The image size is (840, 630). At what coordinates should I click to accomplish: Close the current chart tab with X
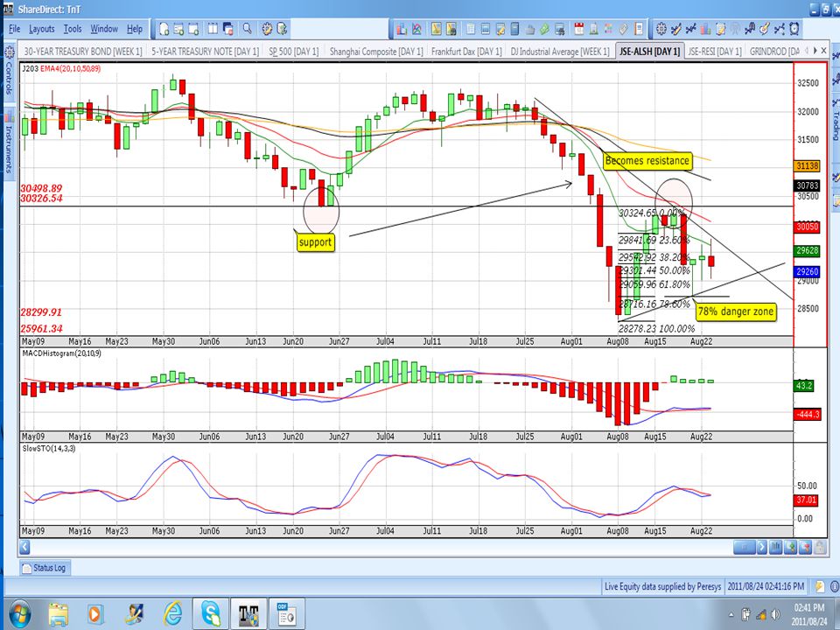pos(824,51)
